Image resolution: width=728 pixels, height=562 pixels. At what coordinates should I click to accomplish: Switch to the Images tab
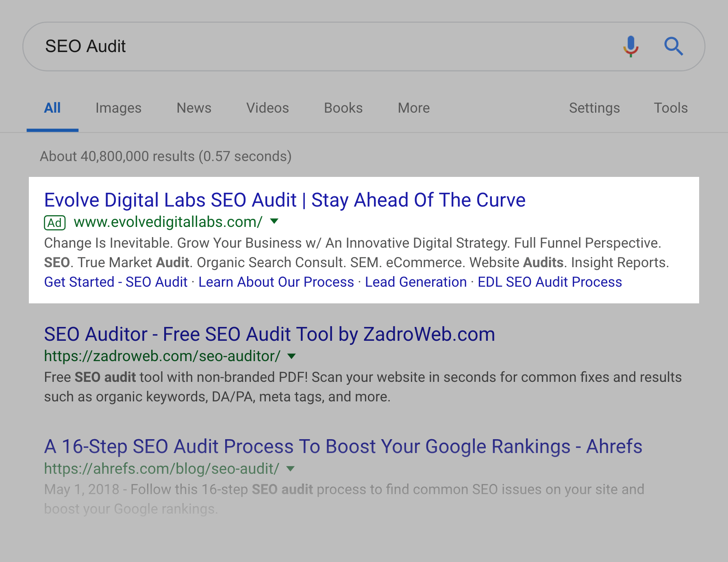point(118,108)
